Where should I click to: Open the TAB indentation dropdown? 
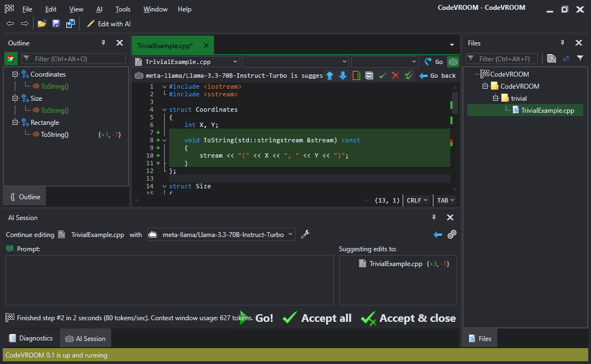(x=446, y=200)
